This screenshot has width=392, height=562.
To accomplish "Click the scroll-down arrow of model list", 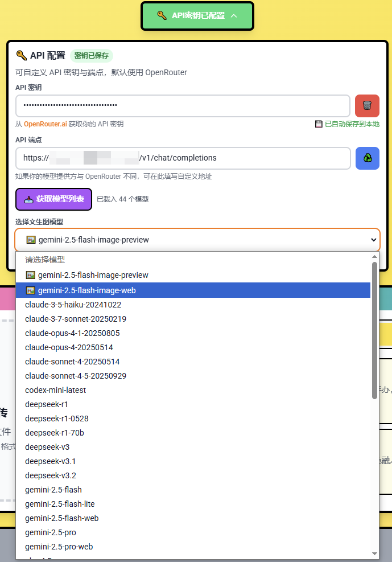I will [374, 553].
